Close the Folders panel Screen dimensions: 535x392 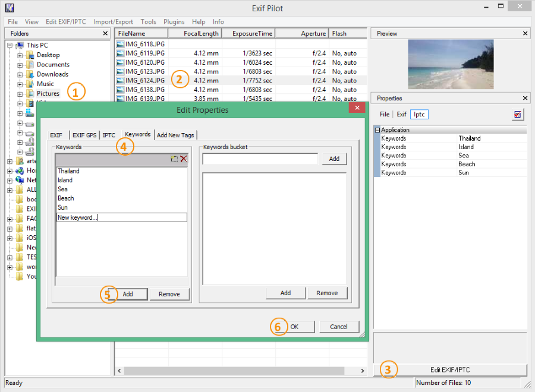click(x=105, y=33)
